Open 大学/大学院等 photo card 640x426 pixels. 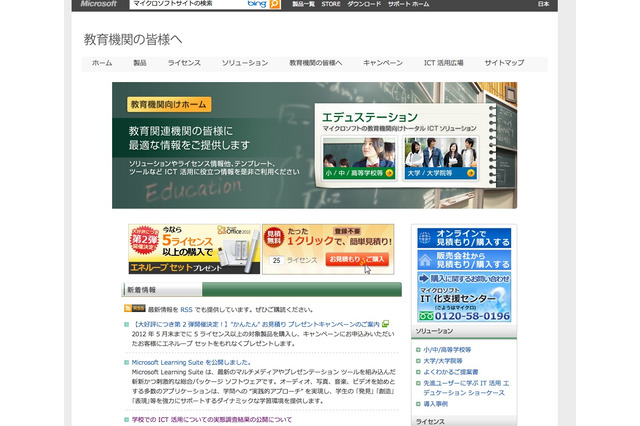pyautogui.click(x=440, y=158)
